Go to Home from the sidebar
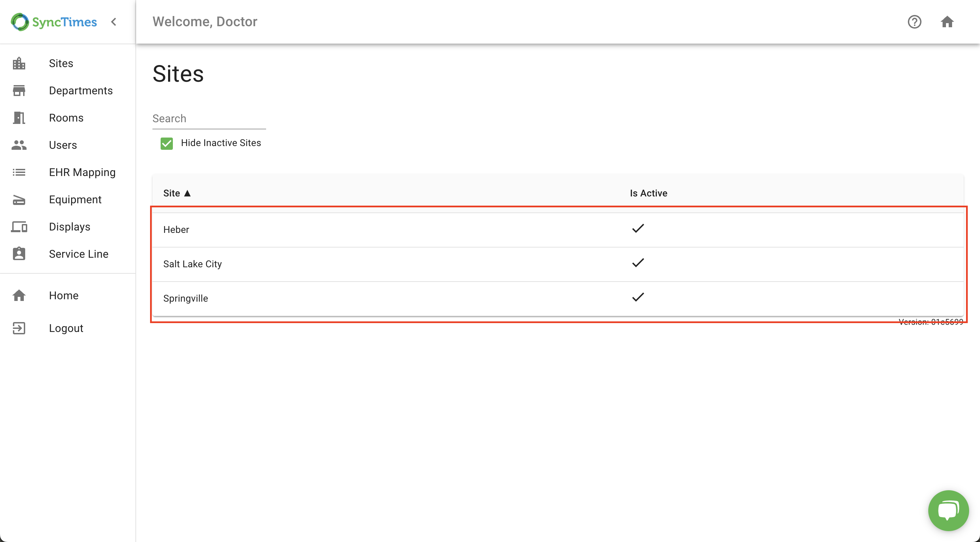 64,296
